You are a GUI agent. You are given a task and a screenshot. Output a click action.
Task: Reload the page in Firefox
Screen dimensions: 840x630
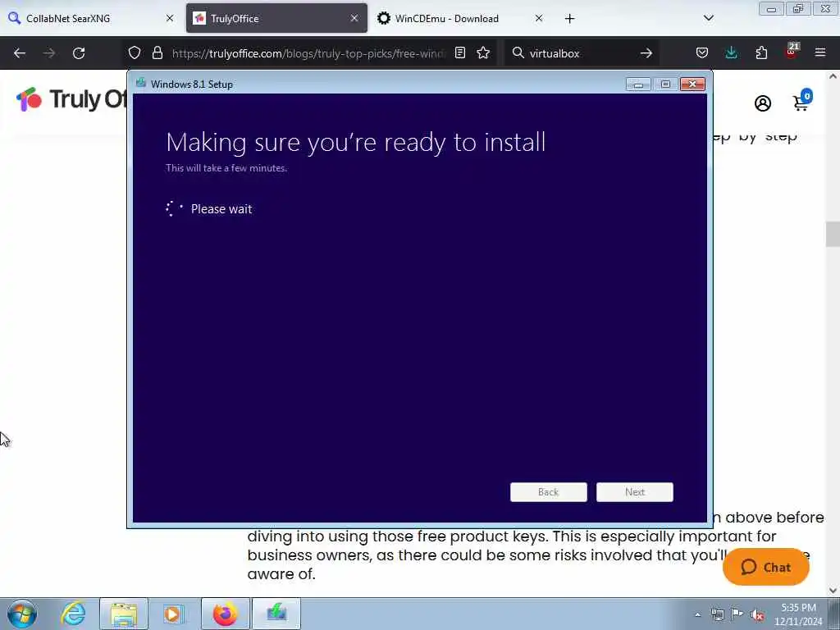(79, 53)
